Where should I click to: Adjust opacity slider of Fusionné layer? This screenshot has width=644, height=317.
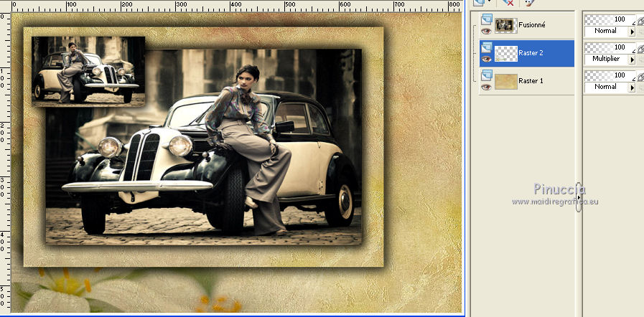610,19
